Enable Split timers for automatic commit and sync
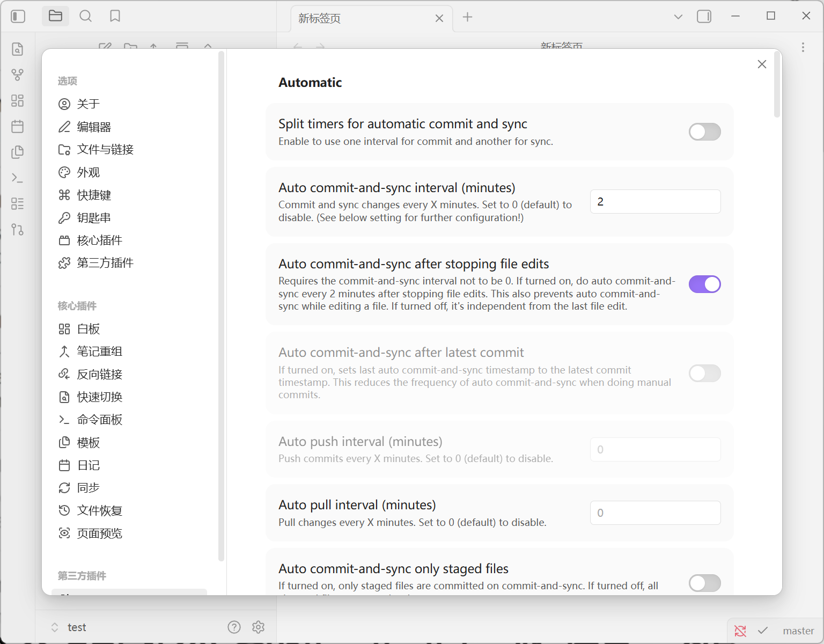The width and height of the screenshot is (824, 644). click(705, 131)
